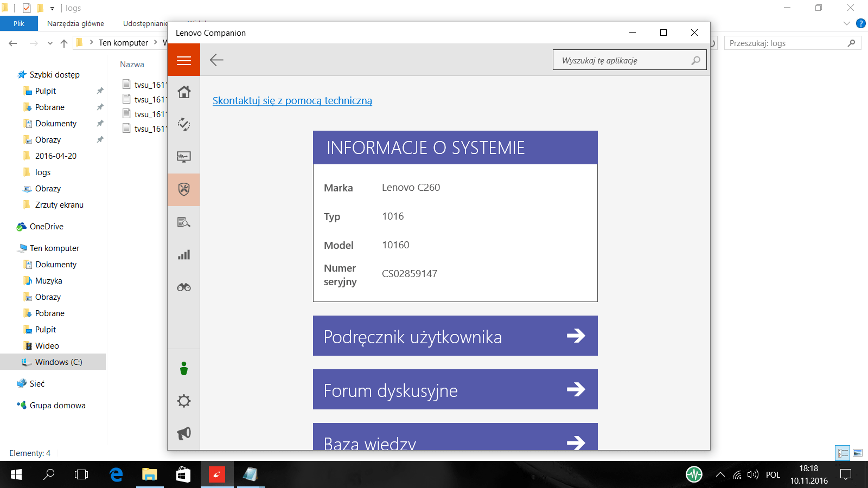Select the support shield-and-tools icon

tap(184, 190)
